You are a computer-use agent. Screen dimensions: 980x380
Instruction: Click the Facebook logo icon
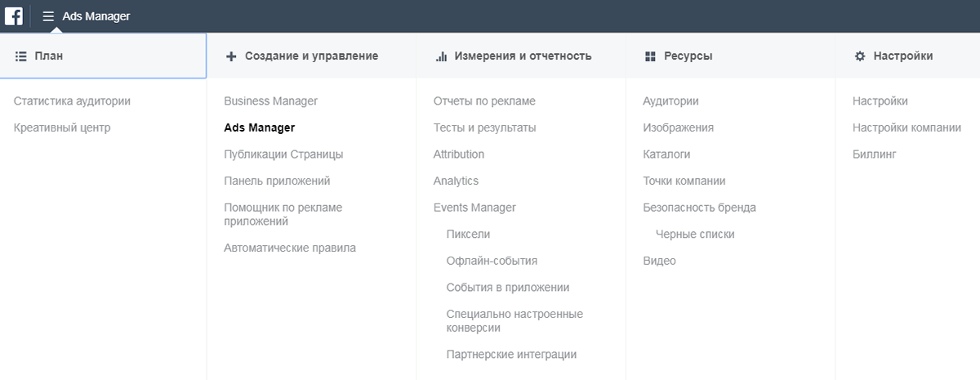(x=14, y=16)
